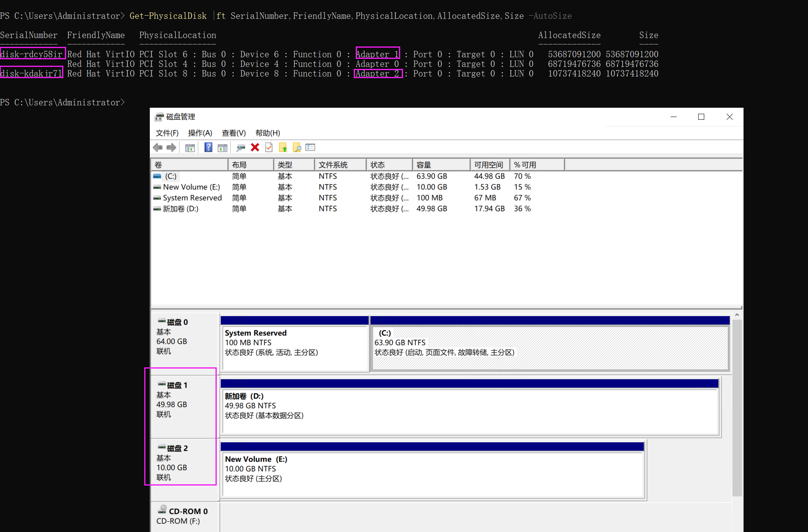
Task: Open the 文件(F) menu
Action: pos(167,133)
